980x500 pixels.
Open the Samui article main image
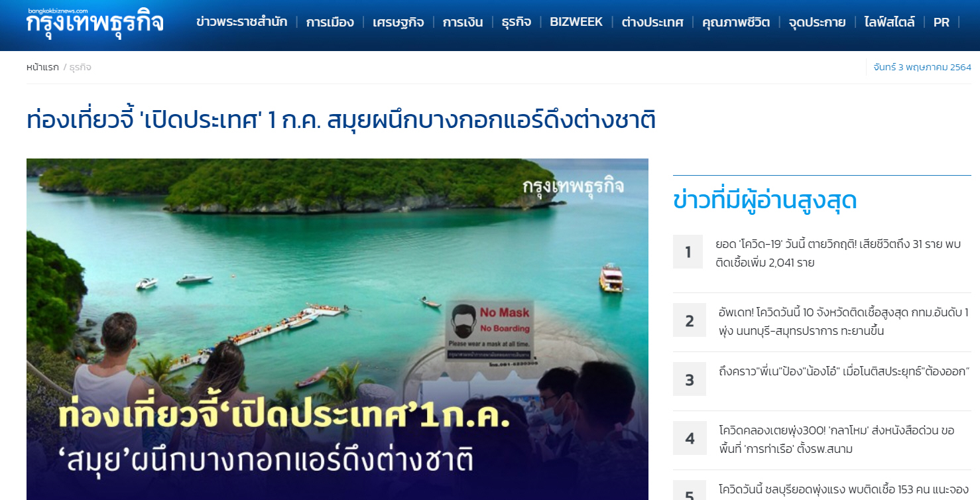[337, 329]
